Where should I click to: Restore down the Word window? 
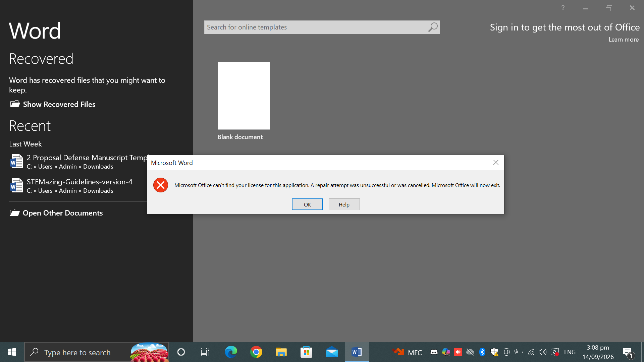[x=609, y=8]
